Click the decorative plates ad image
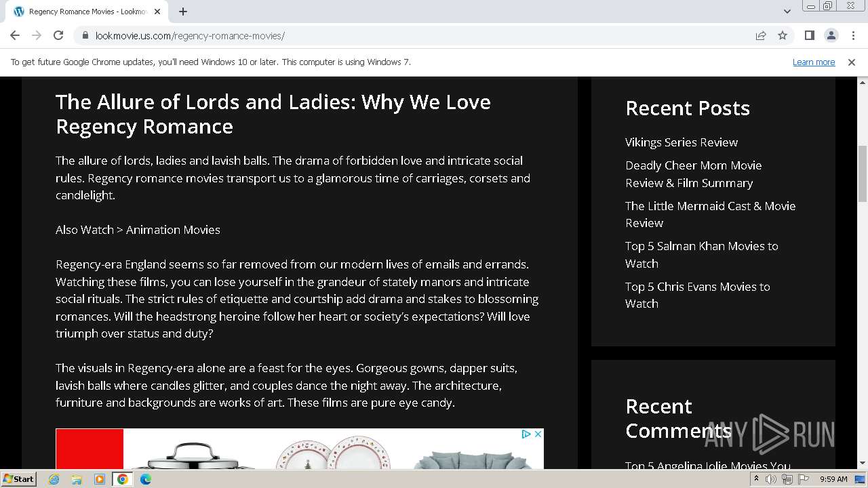 [333, 453]
